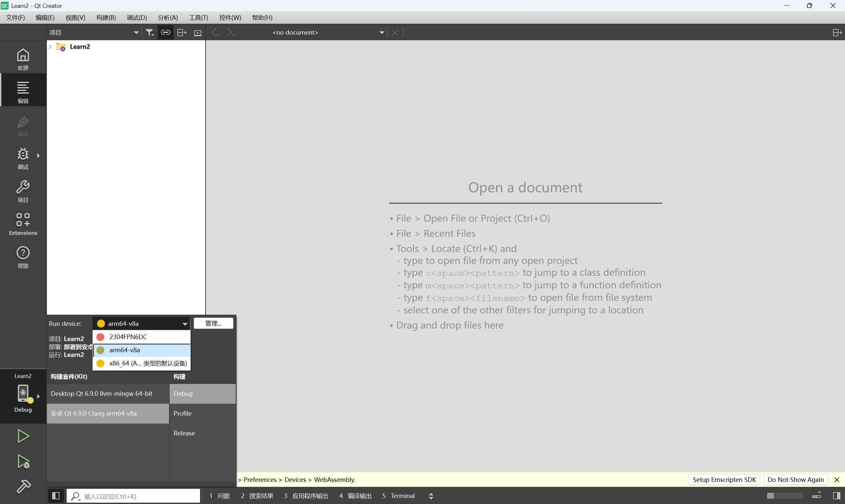Close the WebAssembly info bar
The width and height of the screenshot is (845, 504).
click(x=837, y=480)
